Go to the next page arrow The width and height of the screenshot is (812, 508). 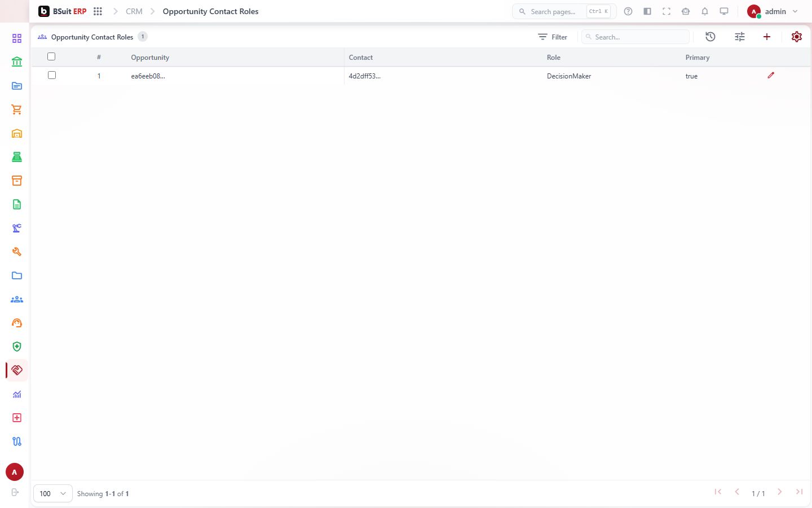tap(780, 492)
